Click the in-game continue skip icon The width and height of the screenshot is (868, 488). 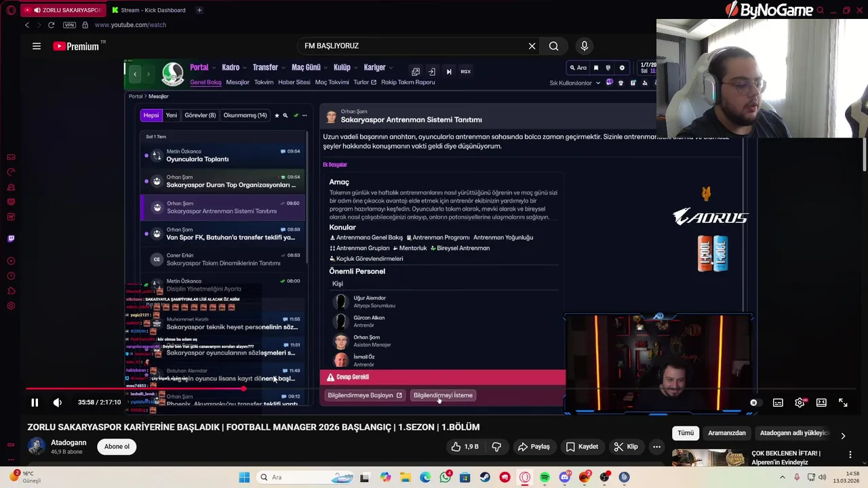click(x=448, y=71)
